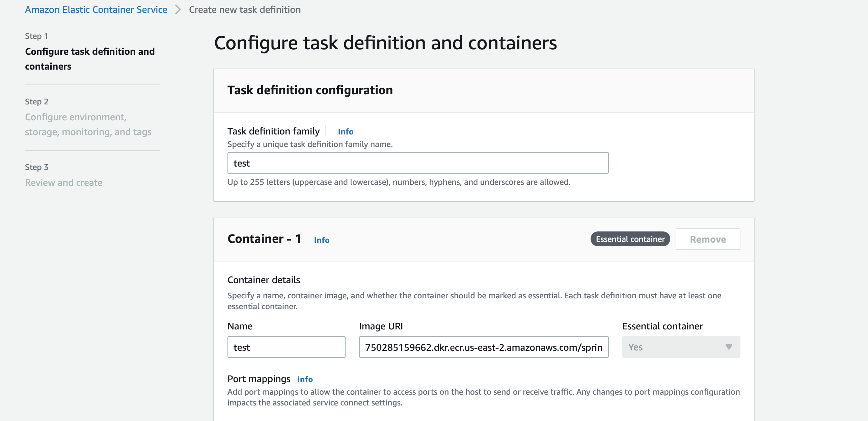
Task: Expand the Essential container dropdown
Action: click(680, 347)
